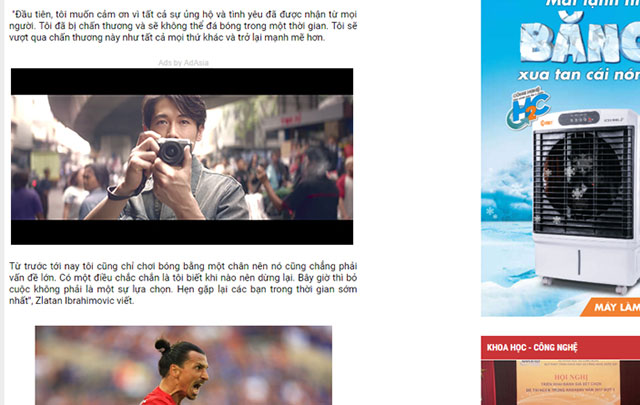Click the camera held by the man
Image resolution: width=640 pixels, height=405 pixels.
174,151
